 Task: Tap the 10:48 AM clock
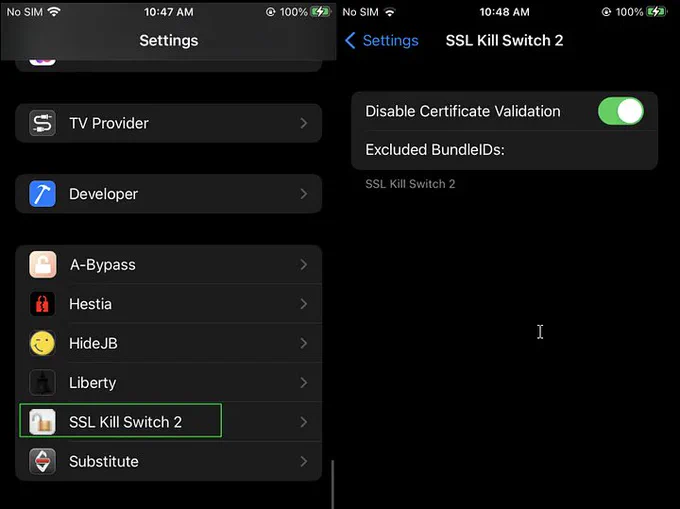coord(504,12)
